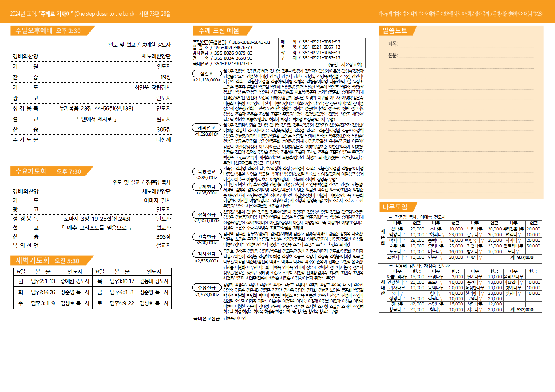
Task: Click the '주정헌금' rounded label
Action: (206, 288)
